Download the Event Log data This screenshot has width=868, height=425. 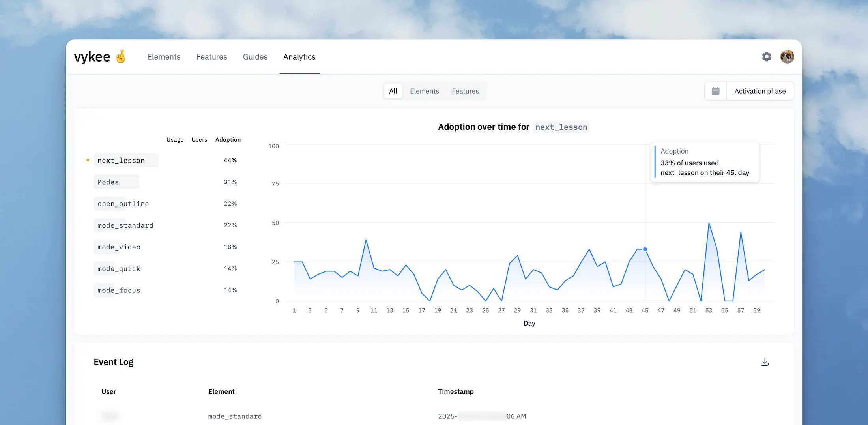tap(765, 361)
